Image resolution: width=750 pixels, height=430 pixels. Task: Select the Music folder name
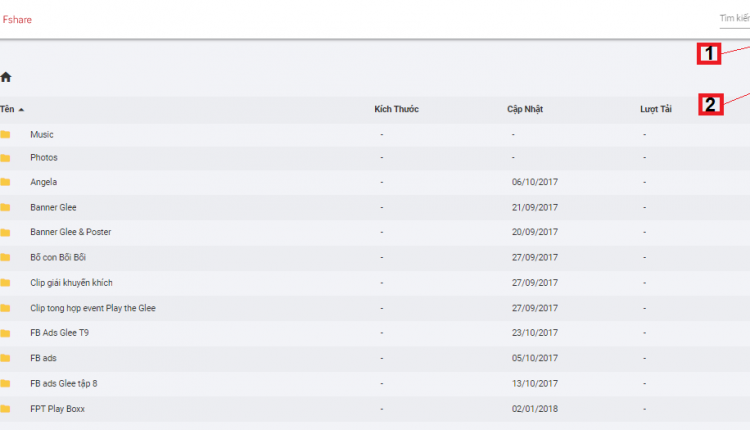(42, 134)
